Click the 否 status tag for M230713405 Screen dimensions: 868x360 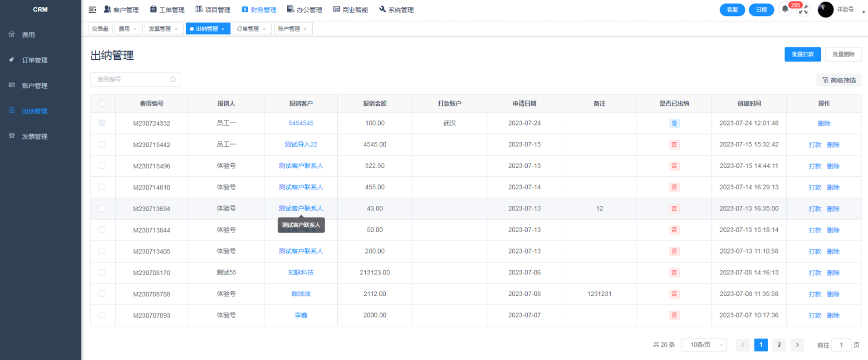pos(674,251)
